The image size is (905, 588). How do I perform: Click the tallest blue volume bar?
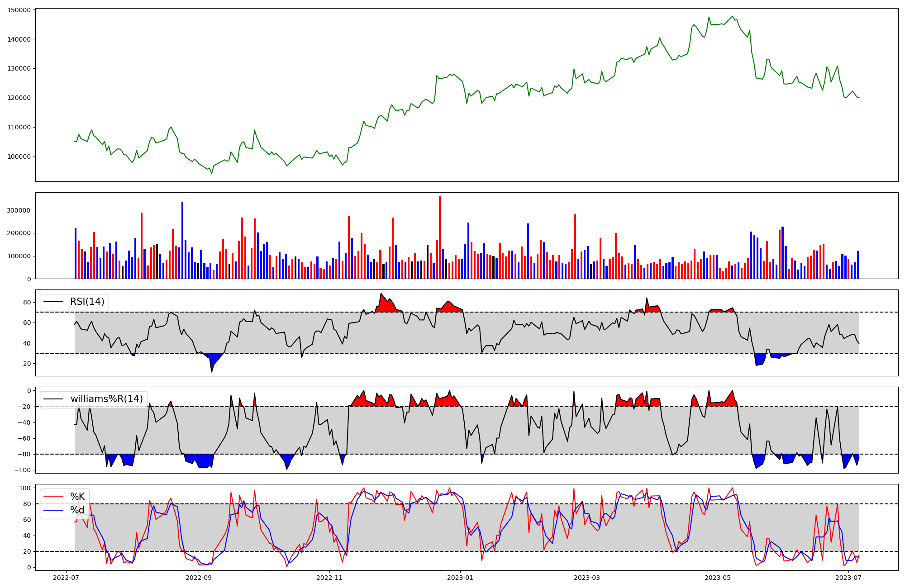pos(182,240)
